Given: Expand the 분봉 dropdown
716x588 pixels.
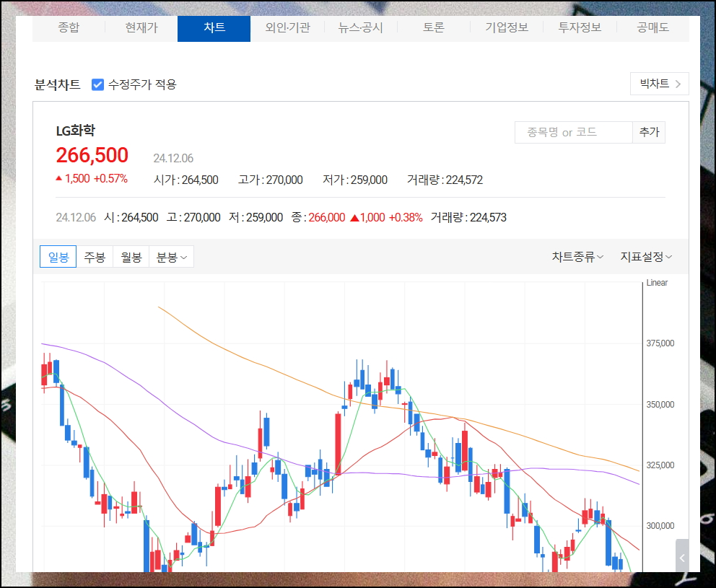Looking at the screenshot, I should coord(171,257).
